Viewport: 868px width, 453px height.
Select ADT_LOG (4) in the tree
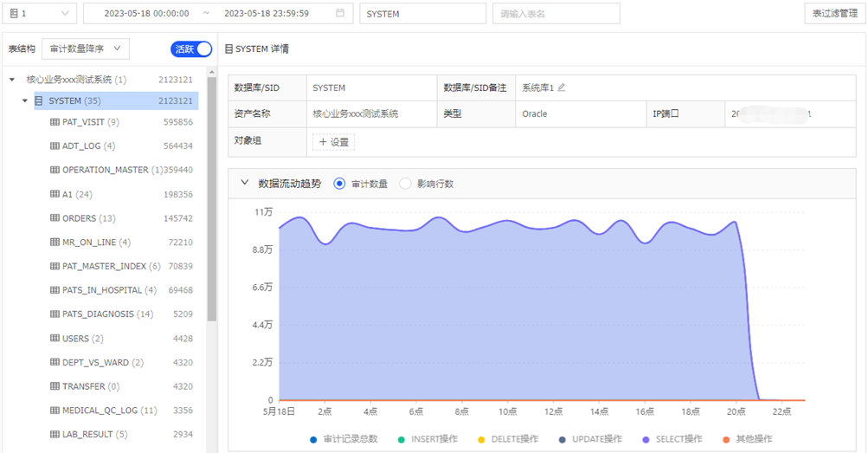click(88, 146)
